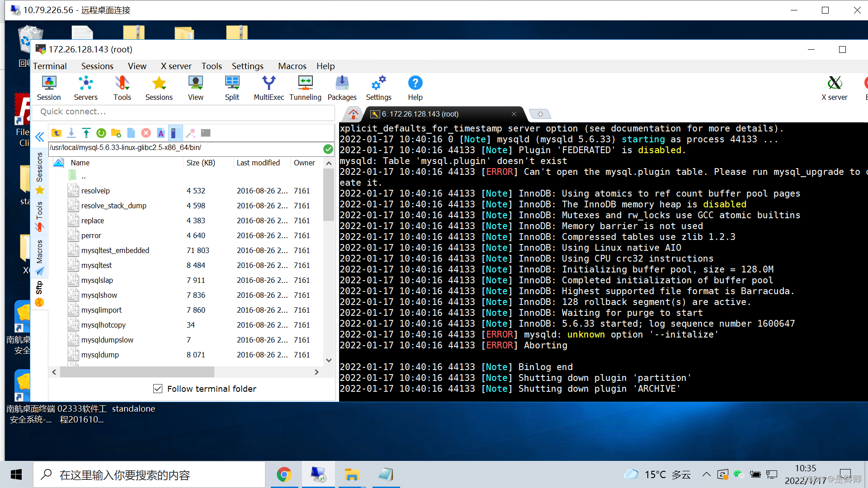Create a new file in SFTP panel
868x488 pixels.
pyautogui.click(x=131, y=133)
